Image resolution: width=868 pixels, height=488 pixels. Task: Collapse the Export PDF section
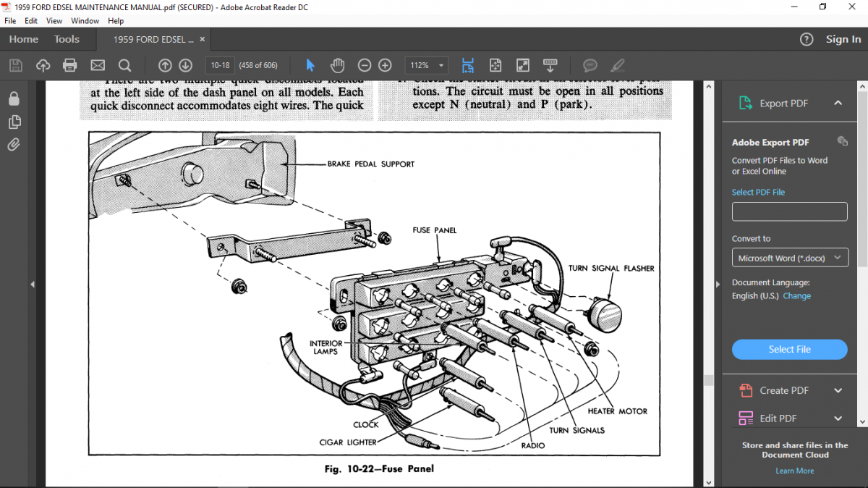[x=838, y=103]
